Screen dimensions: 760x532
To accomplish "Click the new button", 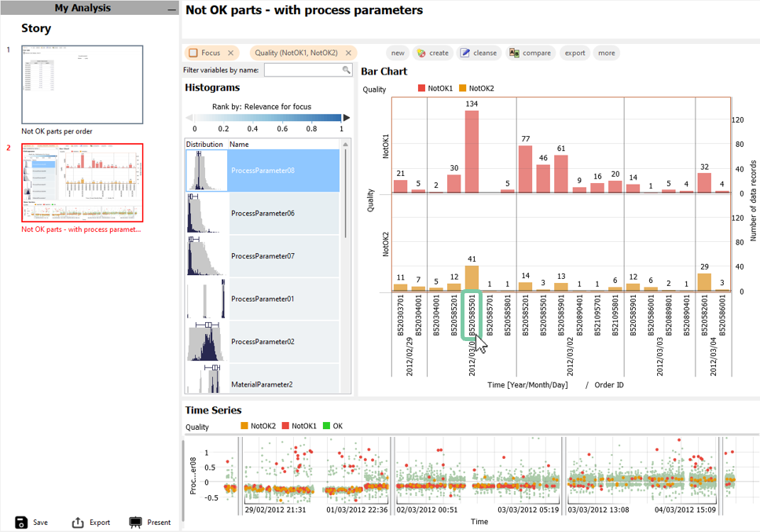I will point(398,53).
